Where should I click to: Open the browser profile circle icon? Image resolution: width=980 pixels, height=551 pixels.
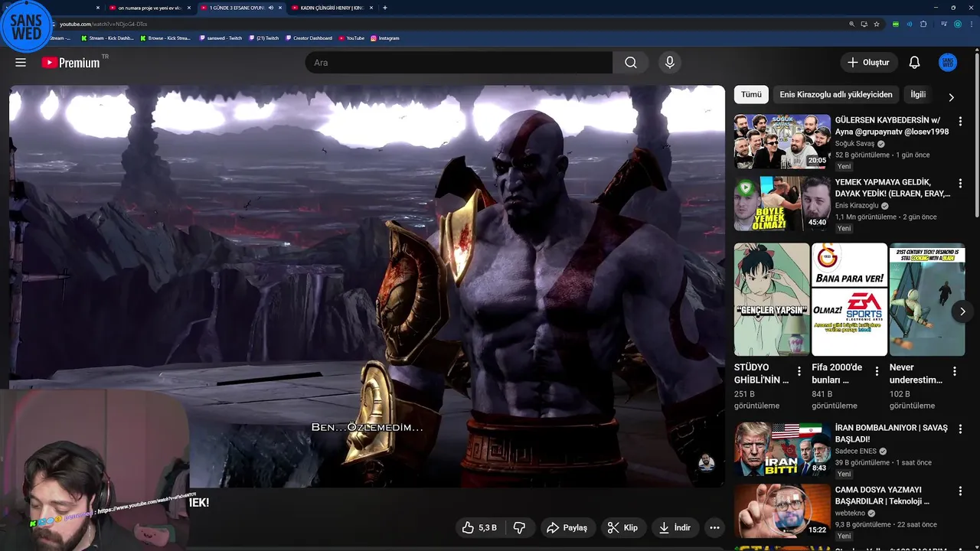[x=957, y=24]
